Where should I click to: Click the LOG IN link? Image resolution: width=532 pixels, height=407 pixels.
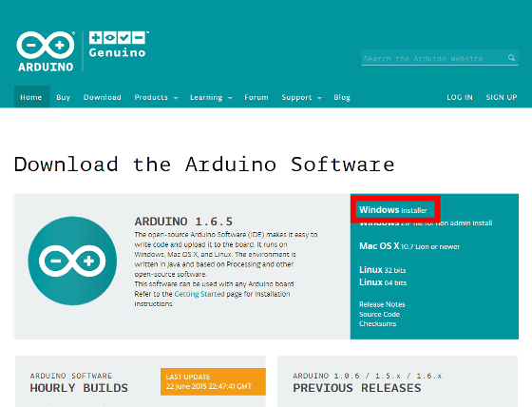click(x=460, y=97)
